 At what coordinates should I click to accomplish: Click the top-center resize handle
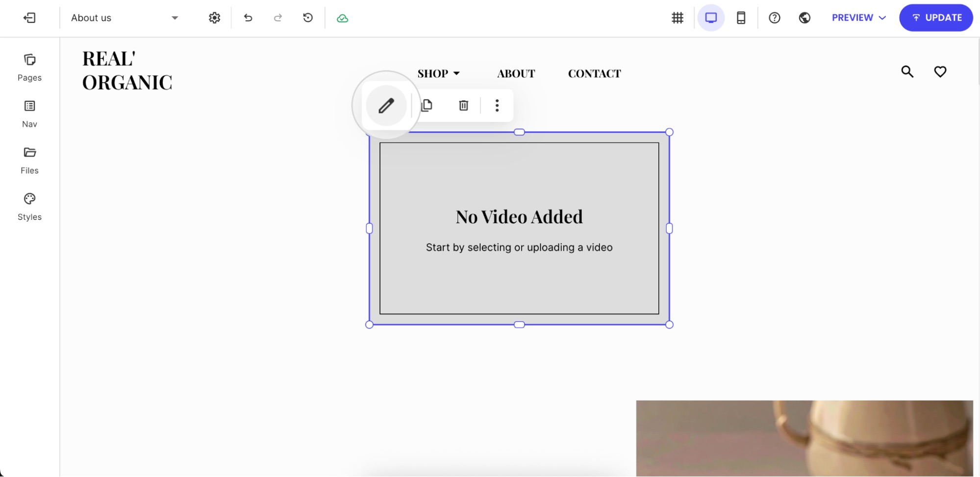[x=519, y=132]
